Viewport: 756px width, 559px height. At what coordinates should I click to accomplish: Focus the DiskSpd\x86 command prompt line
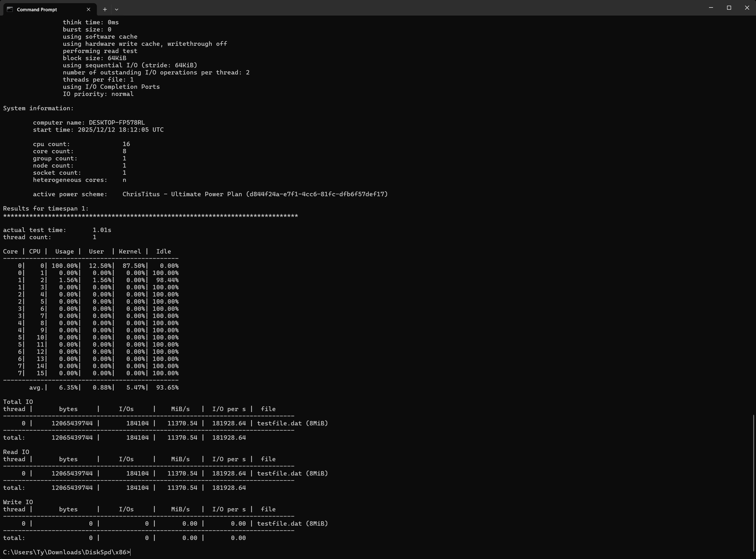[66, 552]
